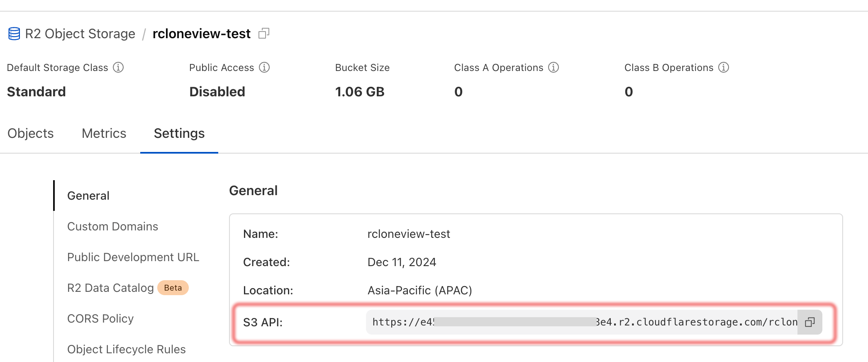Go to R2 Object Storage breadcrumb

click(80, 34)
